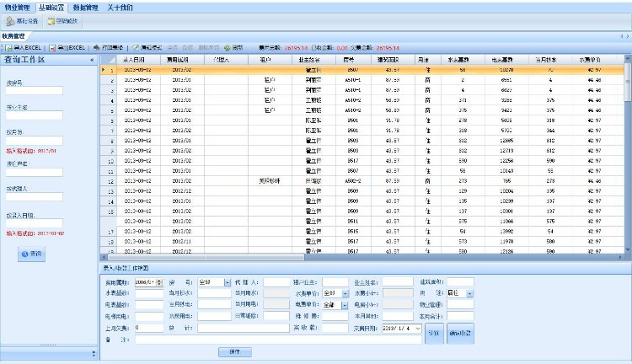Switch to the 收费管理 document tab
Screen dimensions: 632x364
[13, 36]
